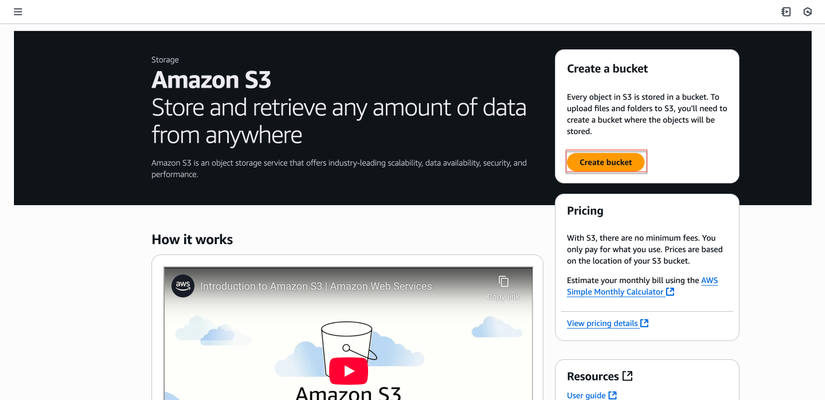Open the hexagon settings icon in the header

point(807,12)
